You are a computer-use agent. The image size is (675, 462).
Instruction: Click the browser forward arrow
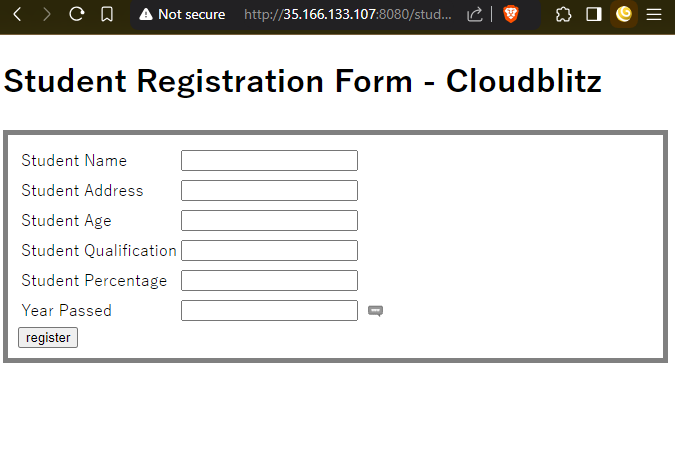pos(46,14)
